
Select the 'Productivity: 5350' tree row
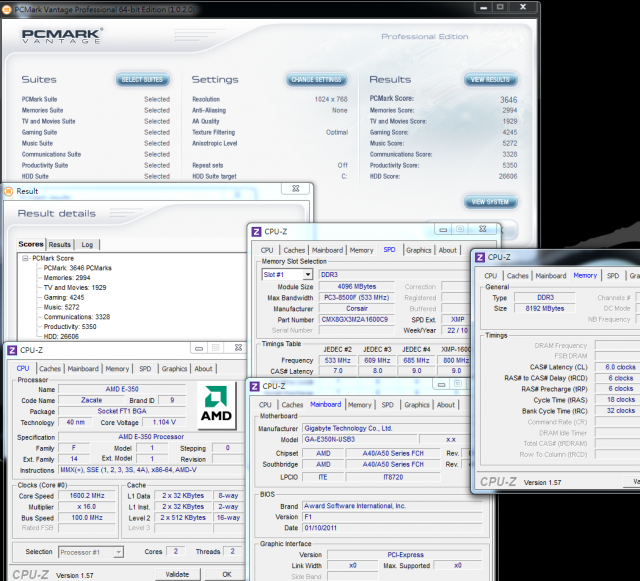pos(70,327)
